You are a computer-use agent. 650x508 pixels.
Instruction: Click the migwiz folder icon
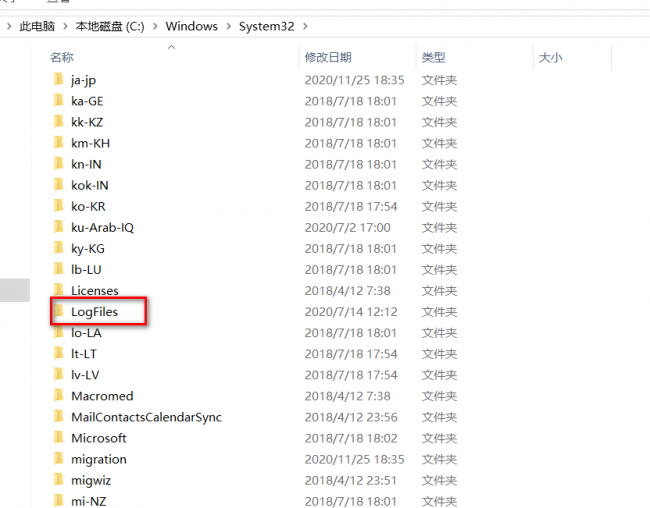coord(59,480)
